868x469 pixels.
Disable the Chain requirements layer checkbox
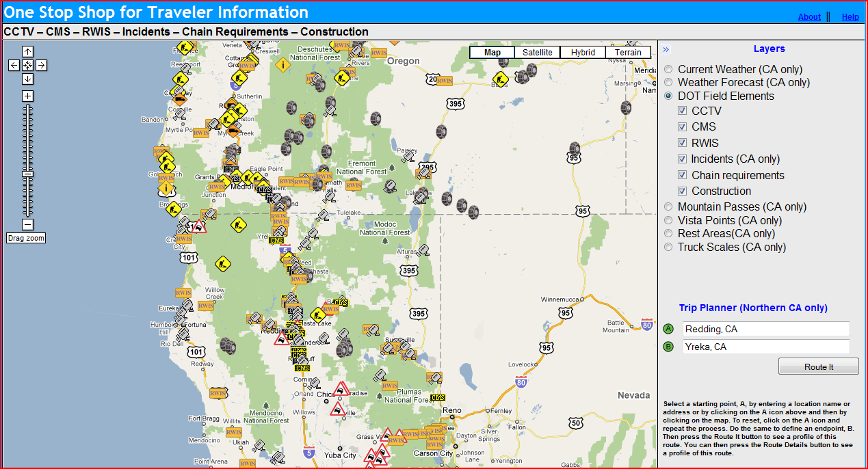tap(682, 175)
